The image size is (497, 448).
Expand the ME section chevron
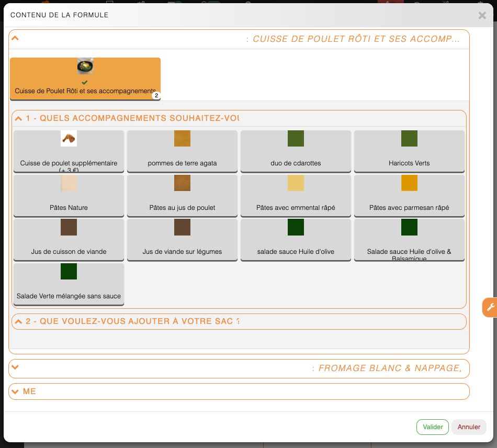point(15,391)
